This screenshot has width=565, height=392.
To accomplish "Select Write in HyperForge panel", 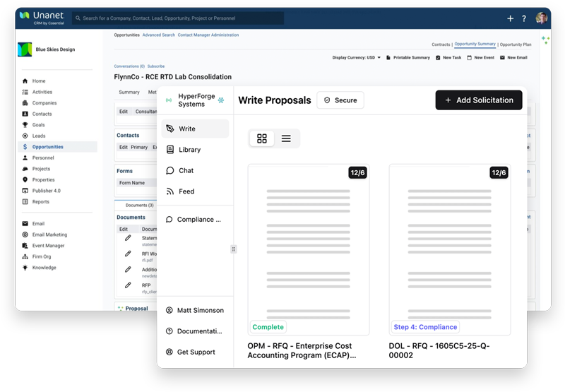I will point(195,129).
